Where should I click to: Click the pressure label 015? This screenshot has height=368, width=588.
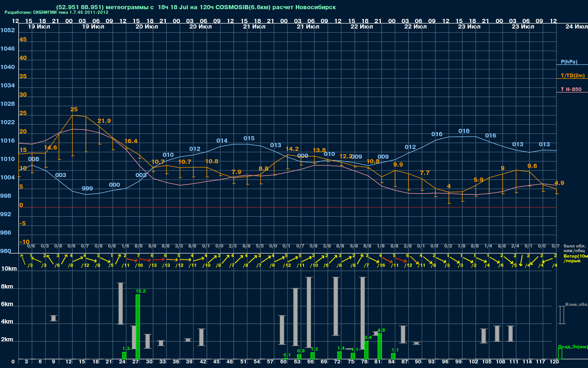[249, 138]
